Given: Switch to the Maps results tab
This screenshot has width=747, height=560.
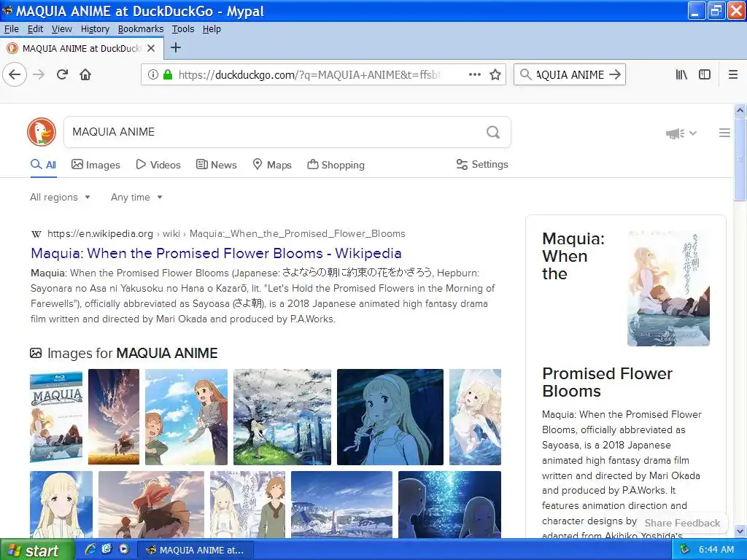Looking at the screenshot, I should coord(272,165).
